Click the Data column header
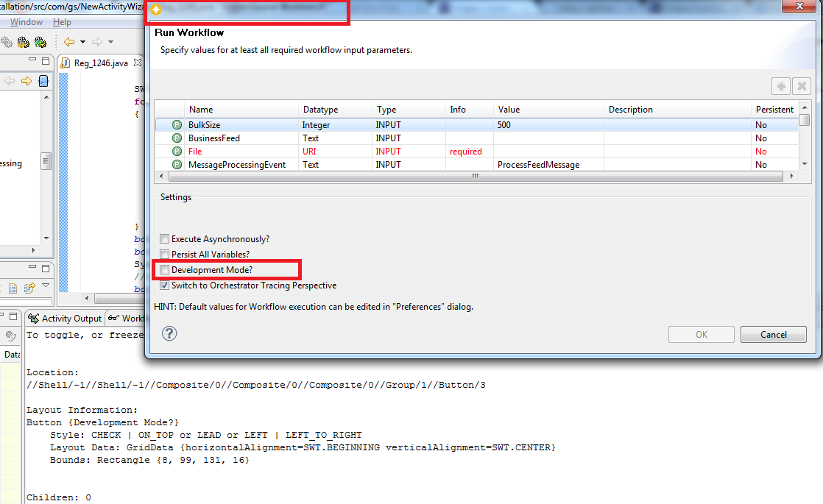 (x=10, y=355)
